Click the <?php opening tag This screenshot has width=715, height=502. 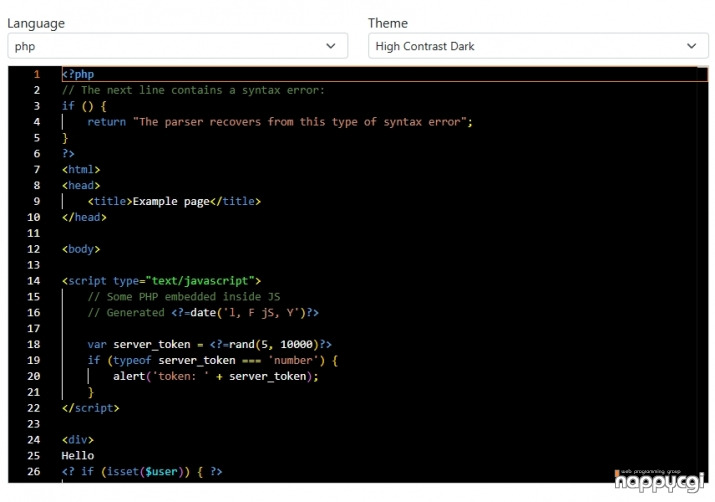point(78,74)
